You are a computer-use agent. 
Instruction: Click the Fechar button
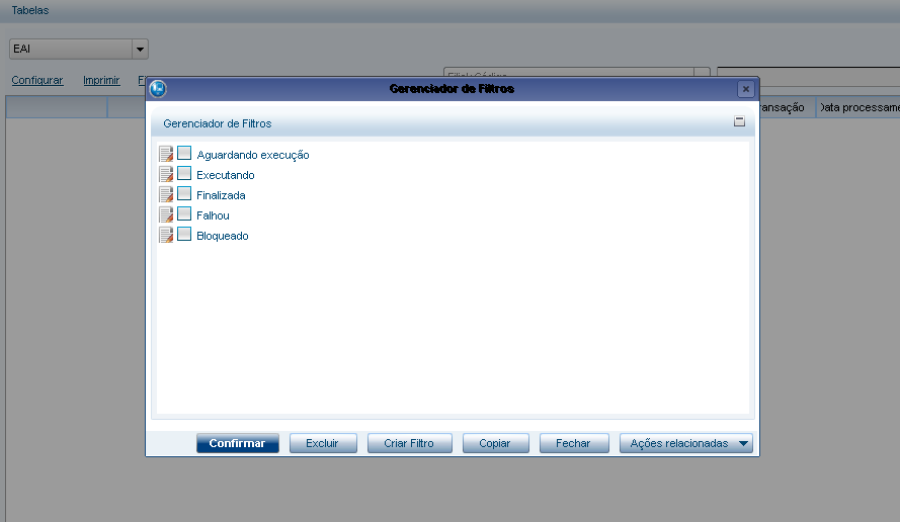point(573,443)
